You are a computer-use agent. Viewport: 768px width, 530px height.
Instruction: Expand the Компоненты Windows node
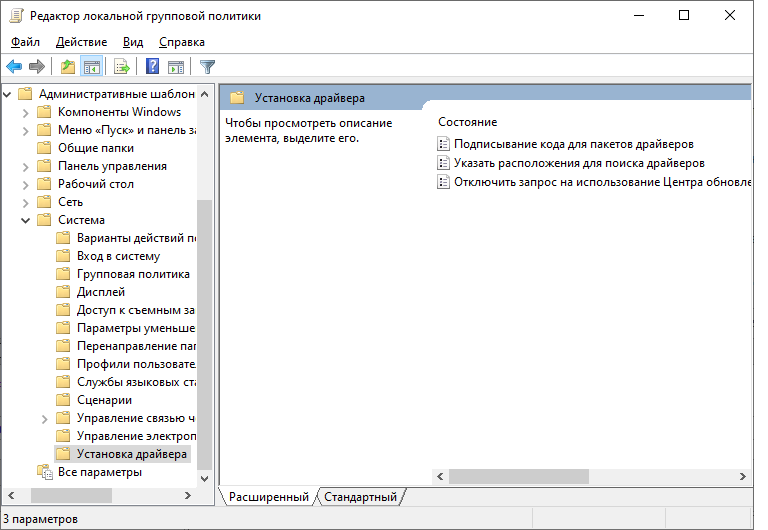click(25, 113)
